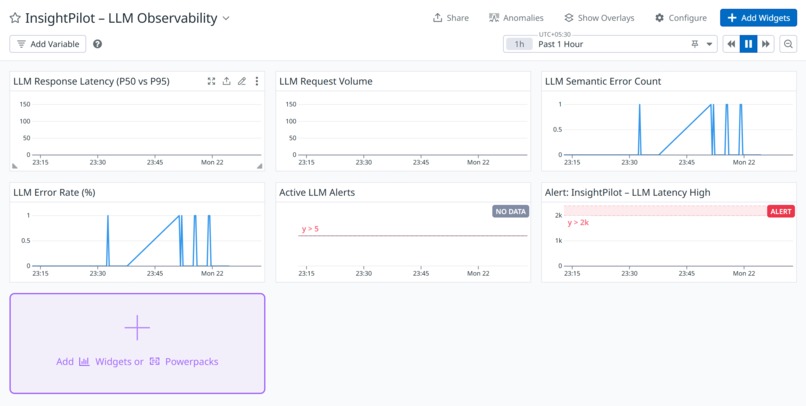
Task: Click the LLM Semantic Error Count title
Action: pyautogui.click(x=603, y=81)
